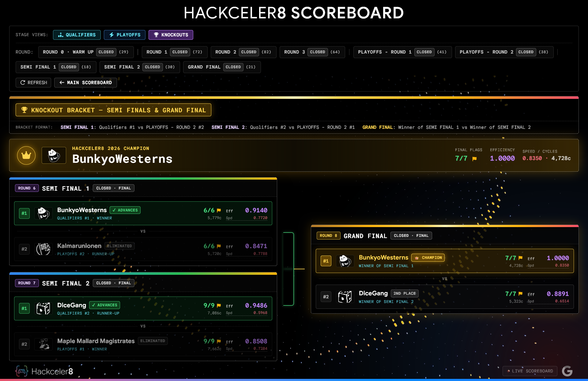Click BunkyoWesterns logo in Semi Final 1

[43, 213]
